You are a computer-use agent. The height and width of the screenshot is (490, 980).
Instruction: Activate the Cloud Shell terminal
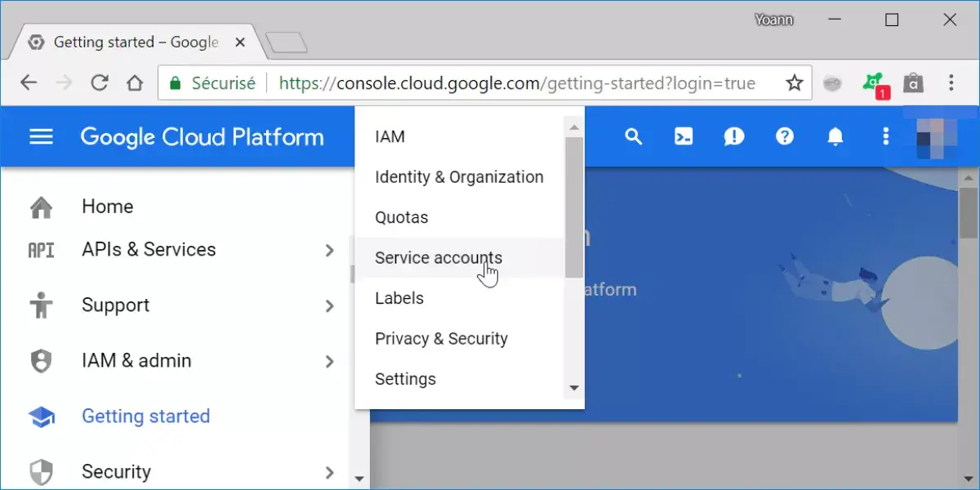click(x=684, y=136)
